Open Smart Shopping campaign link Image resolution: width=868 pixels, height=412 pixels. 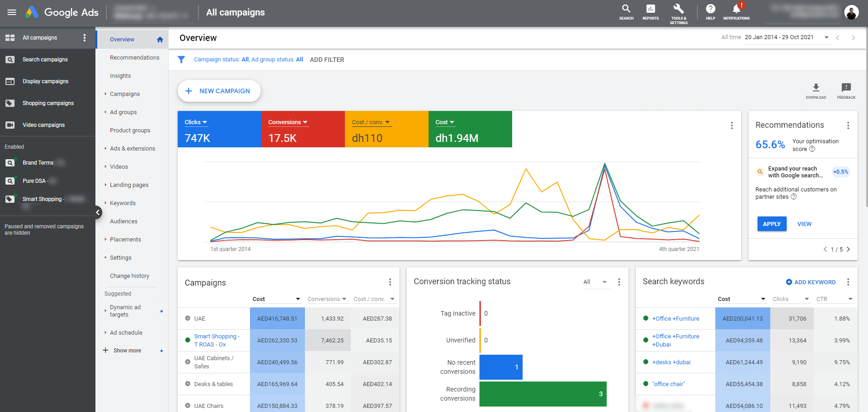click(x=217, y=341)
